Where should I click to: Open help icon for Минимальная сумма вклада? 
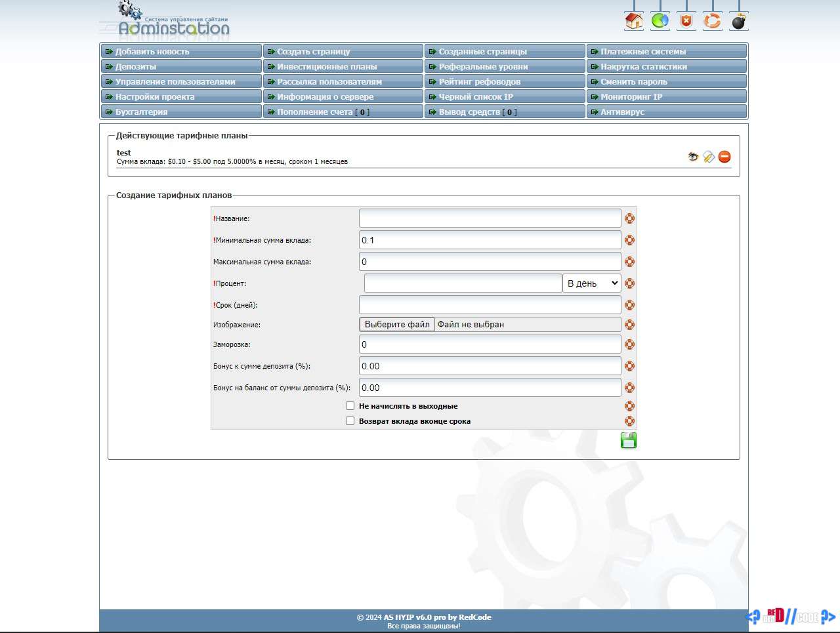(x=629, y=240)
